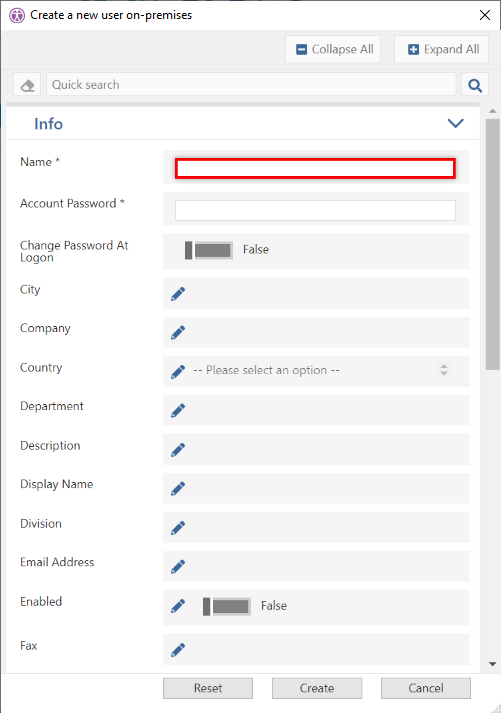Click the pencil edit icon for City
This screenshot has height=713, width=501.
pyautogui.click(x=178, y=294)
